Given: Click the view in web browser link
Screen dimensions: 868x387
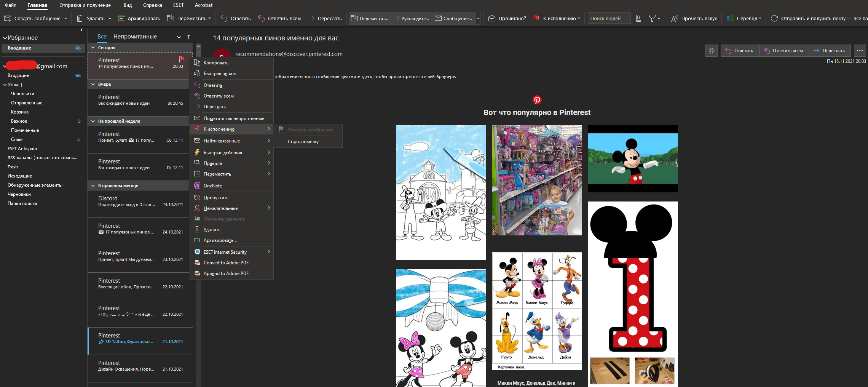Looking at the screenshot, I should coord(365,77).
